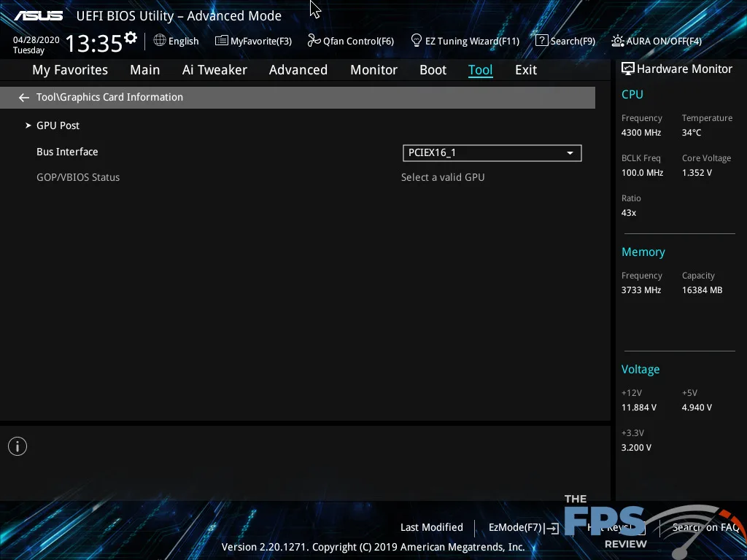Image resolution: width=747 pixels, height=560 pixels.
Task: Click the Bus Interface dropdown arrow
Action: pos(570,153)
